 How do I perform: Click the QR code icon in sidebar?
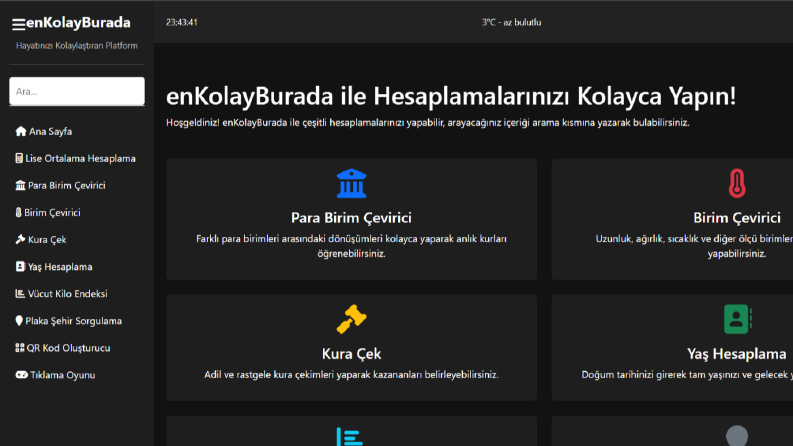pyautogui.click(x=20, y=347)
